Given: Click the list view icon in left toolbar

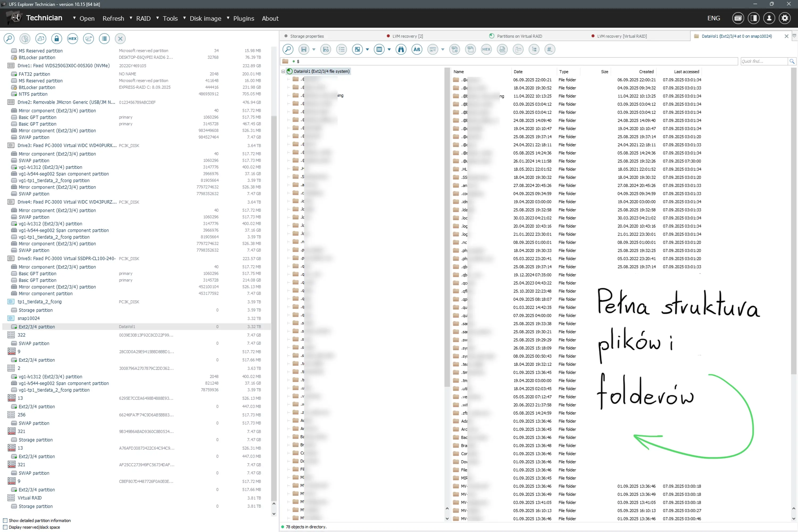Looking at the screenshot, I should 104,39.
